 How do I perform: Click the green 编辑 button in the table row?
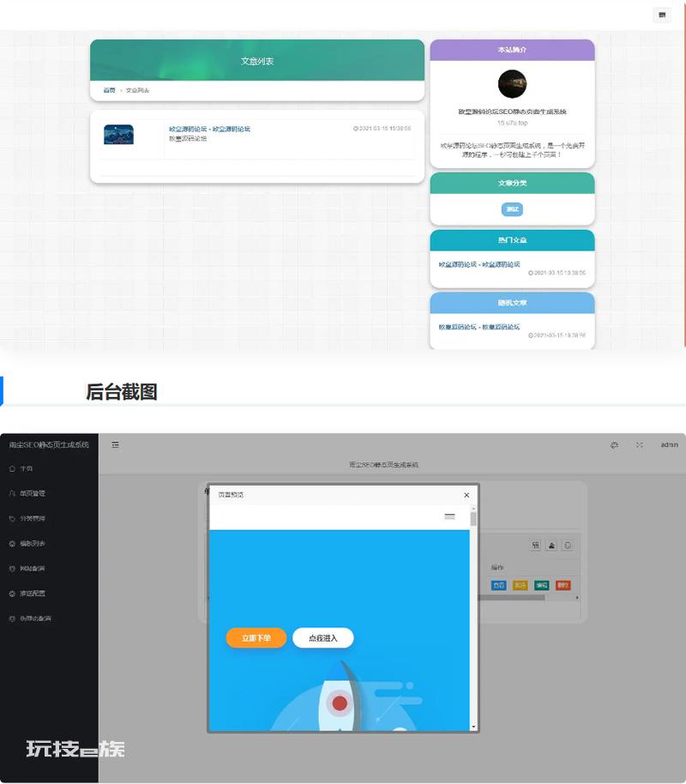coord(541,585)
